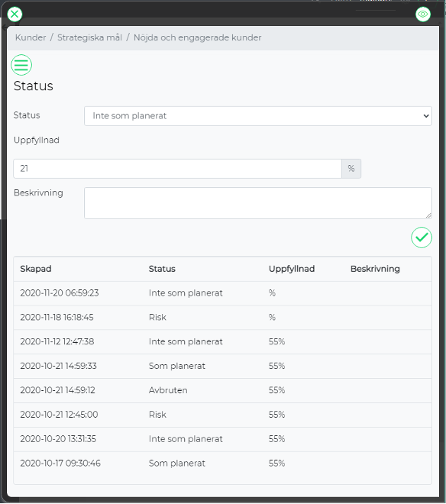
Task: Click the Uppfyllnad table column header
Action: 292,269
